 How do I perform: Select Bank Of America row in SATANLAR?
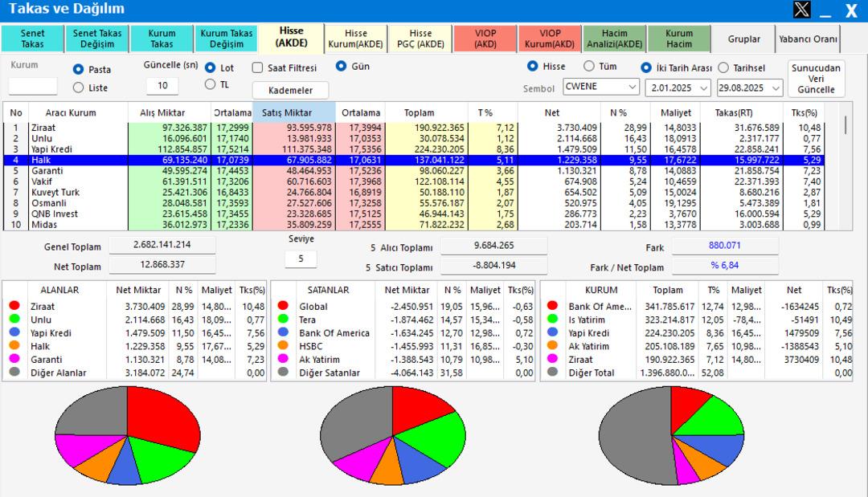[403, 333]
